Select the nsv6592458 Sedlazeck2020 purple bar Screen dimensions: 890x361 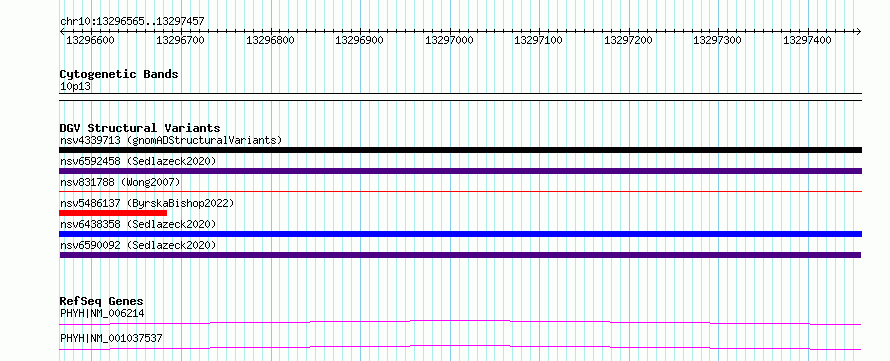(460, 171)
